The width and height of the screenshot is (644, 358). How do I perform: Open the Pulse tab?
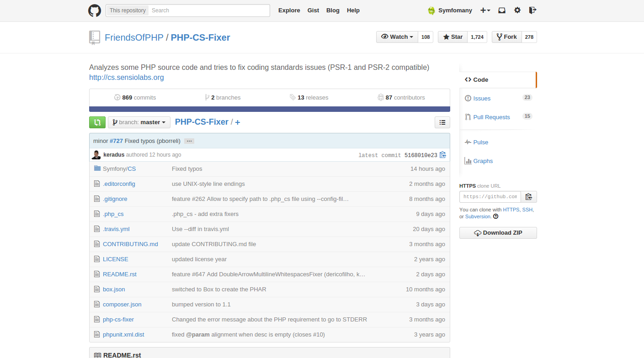[481, 142]
